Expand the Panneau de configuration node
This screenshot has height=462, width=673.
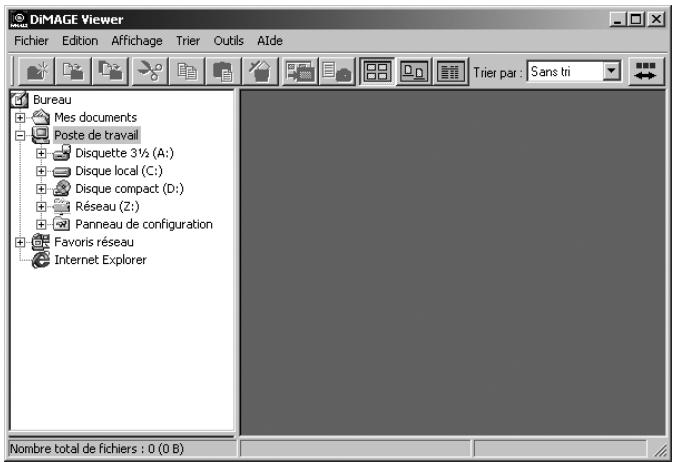point(41,224)
